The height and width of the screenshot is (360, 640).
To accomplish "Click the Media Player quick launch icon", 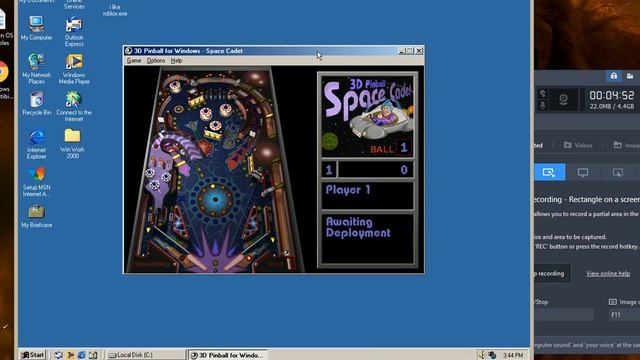I will (70, 355).
